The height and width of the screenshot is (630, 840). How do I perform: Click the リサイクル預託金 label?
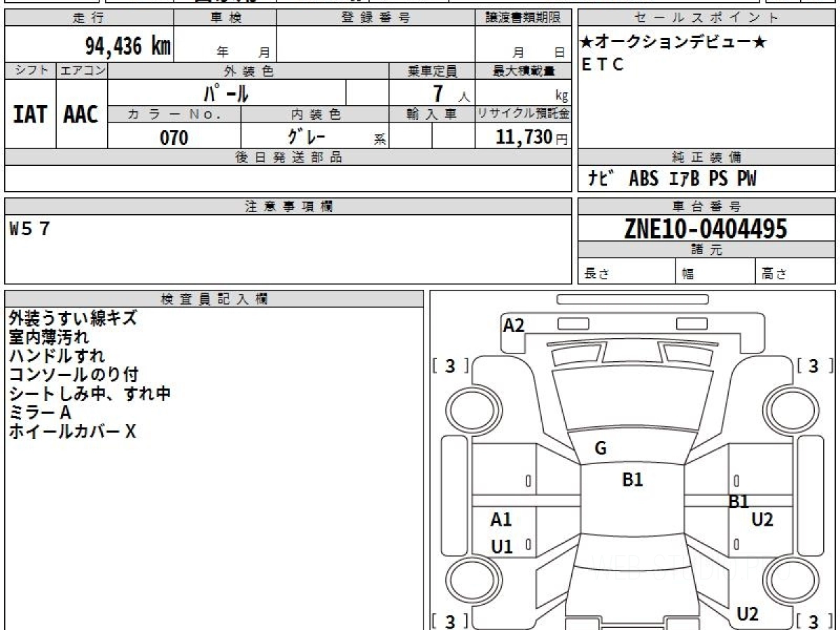click(523, 114)
